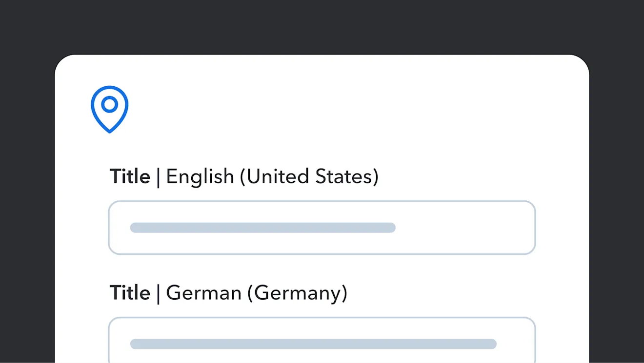Click the inner circle of the map pin
The width and height of the screenshot is (644, 363).
[110, 104]
